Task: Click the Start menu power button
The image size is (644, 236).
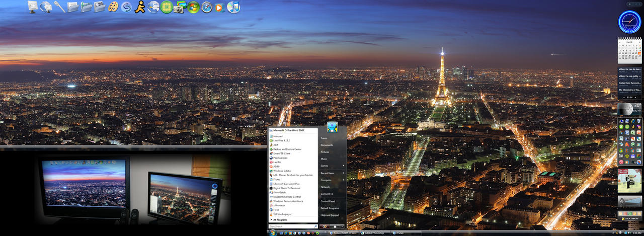Action: click(x=325, y=226)
